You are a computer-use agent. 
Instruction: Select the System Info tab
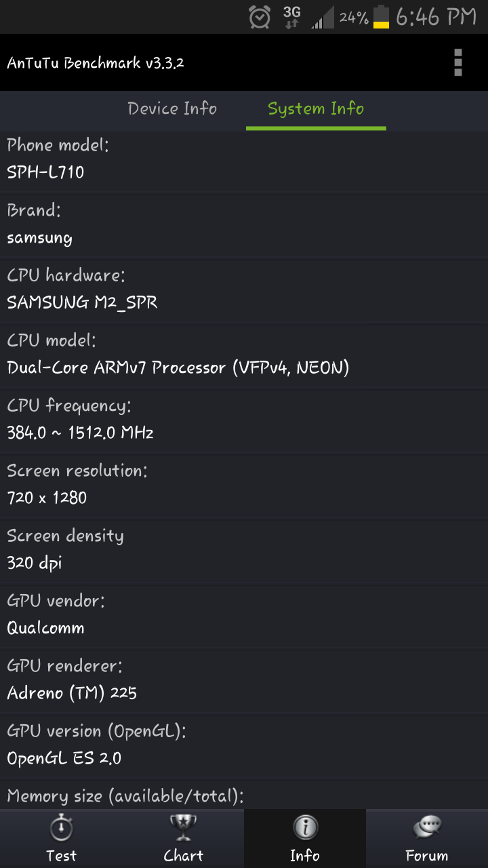tap(316, 109)
